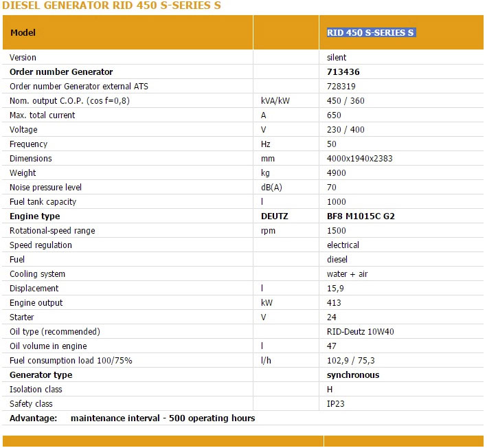Click the value 'water + air'
Image resolution: width=487 pixels, height=448 pixels.
348,274
